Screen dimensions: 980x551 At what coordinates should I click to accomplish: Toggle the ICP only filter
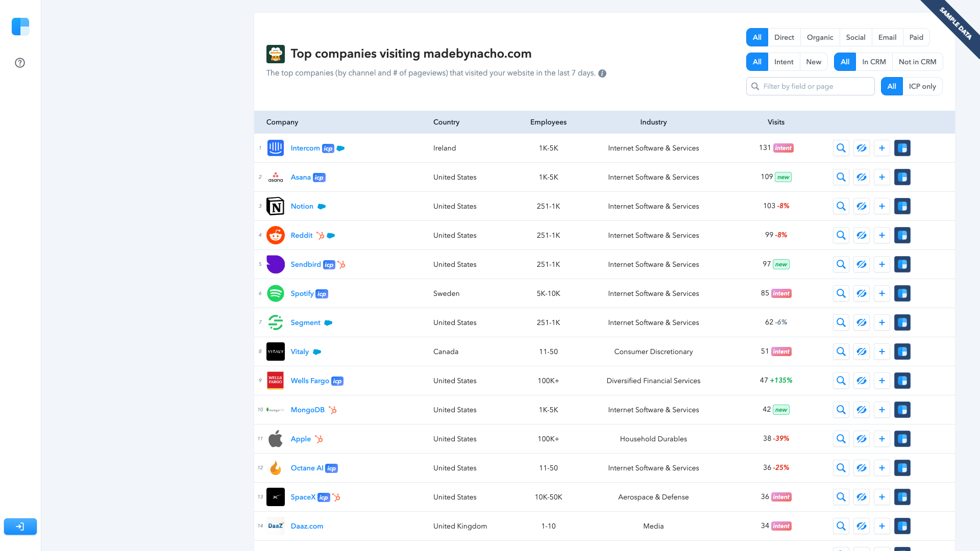pyautogui.click(x=922, y=86)
